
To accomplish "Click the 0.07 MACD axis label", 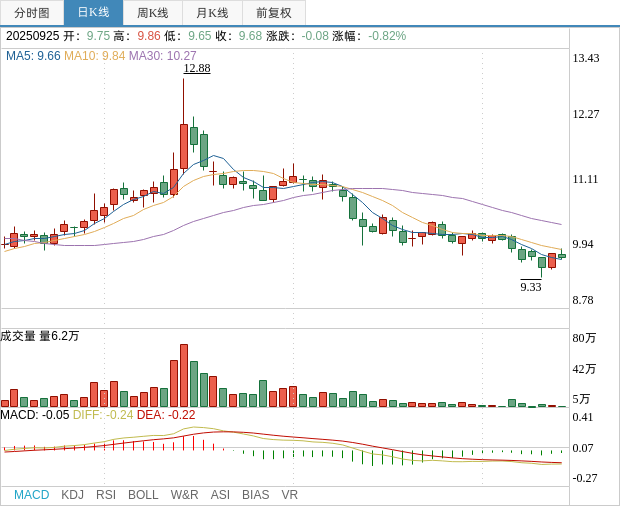I will click(x=583, y=448).
